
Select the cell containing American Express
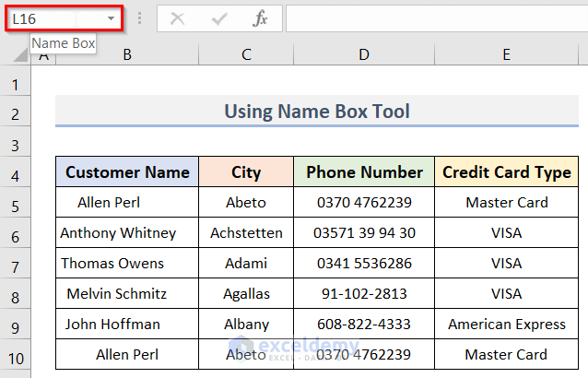pyautogui.click(x=507, y=325)
